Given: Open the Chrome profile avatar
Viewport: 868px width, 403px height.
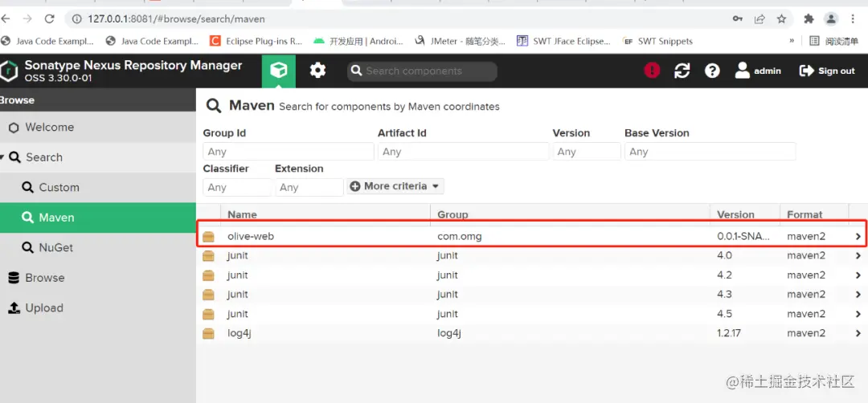Looking at the screenshot, I should 831,18.
